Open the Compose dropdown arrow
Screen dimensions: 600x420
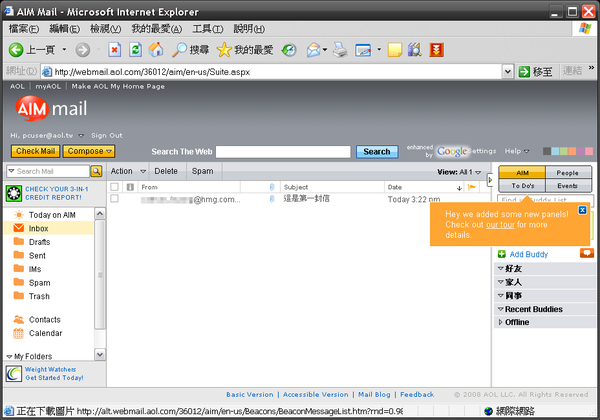pos(109,151)
